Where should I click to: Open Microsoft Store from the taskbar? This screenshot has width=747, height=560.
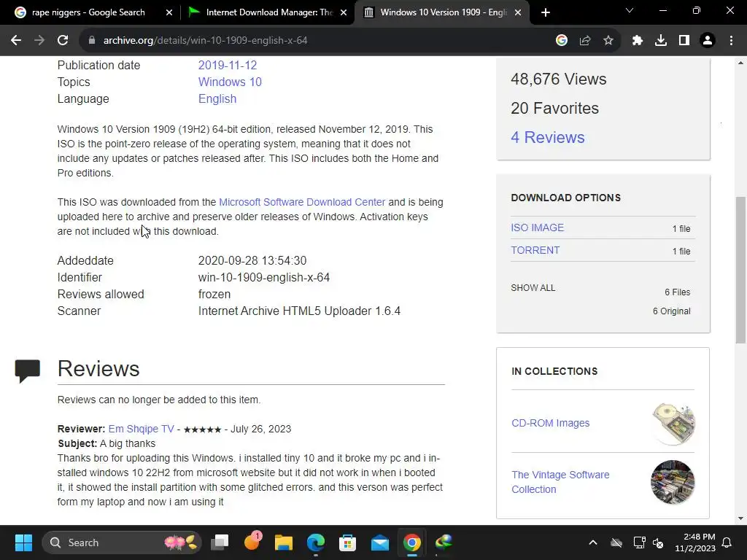point(347,542)
